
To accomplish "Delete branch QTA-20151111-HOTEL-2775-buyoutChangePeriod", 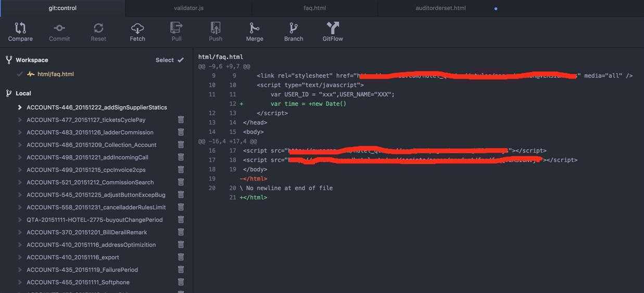I will coord(181,220).
